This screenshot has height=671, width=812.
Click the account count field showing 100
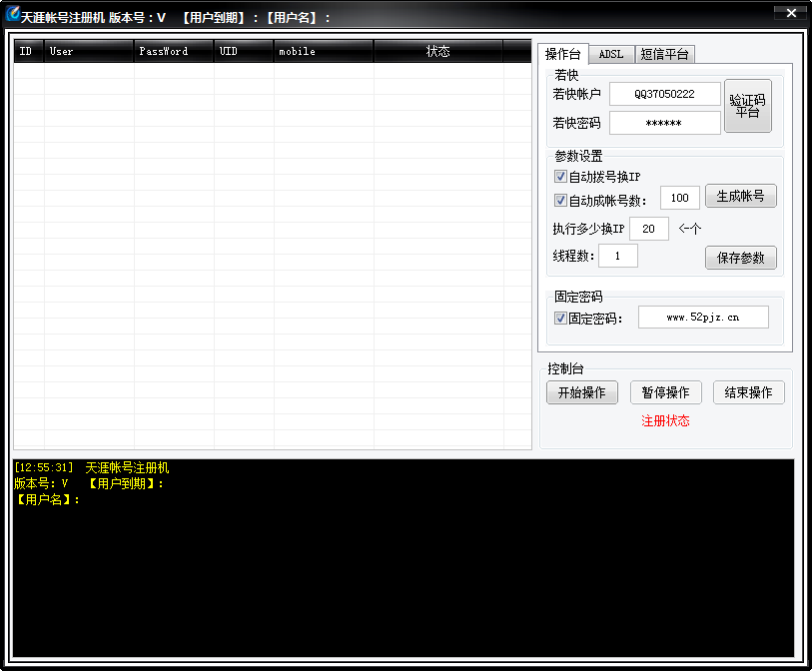[x=679, y=198]
